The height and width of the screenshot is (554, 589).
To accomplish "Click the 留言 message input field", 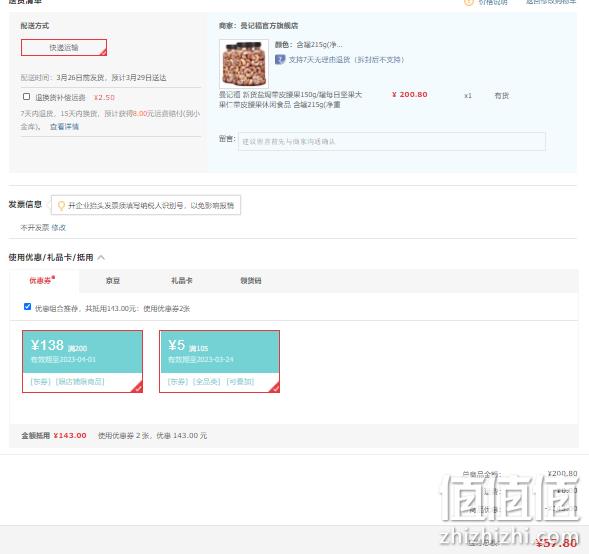I will click(392, 142).
